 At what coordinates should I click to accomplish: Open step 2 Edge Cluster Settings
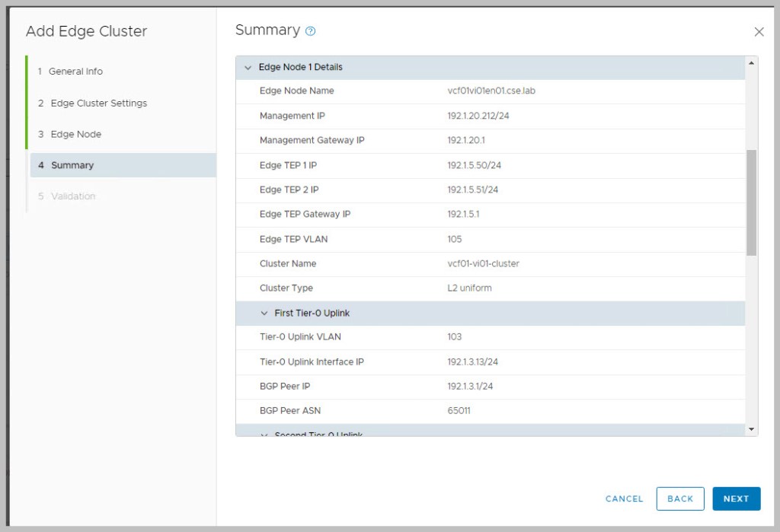click(x=98, y=103)
